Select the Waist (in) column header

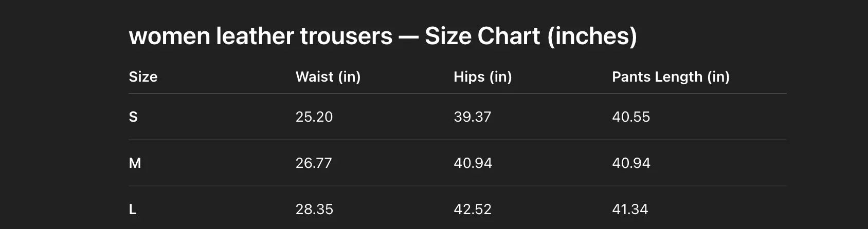[328, 77]
